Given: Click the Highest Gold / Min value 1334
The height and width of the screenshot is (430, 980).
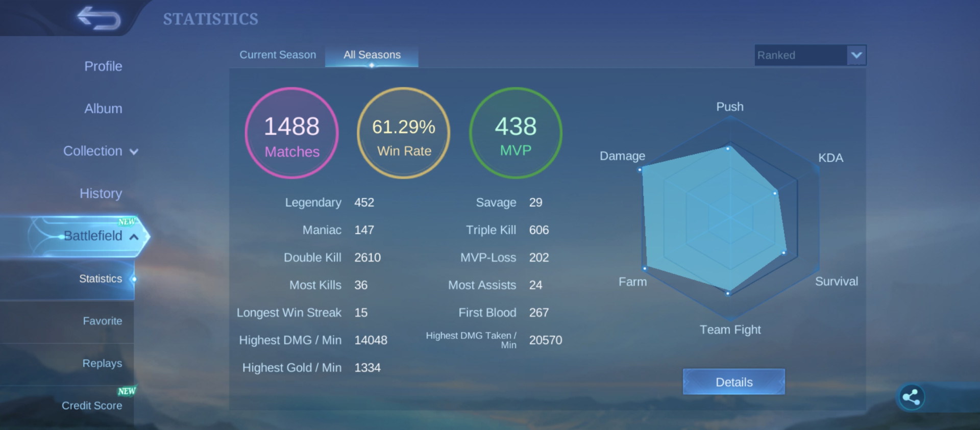Looking at the screenshot, I should [x=367, y=368].
